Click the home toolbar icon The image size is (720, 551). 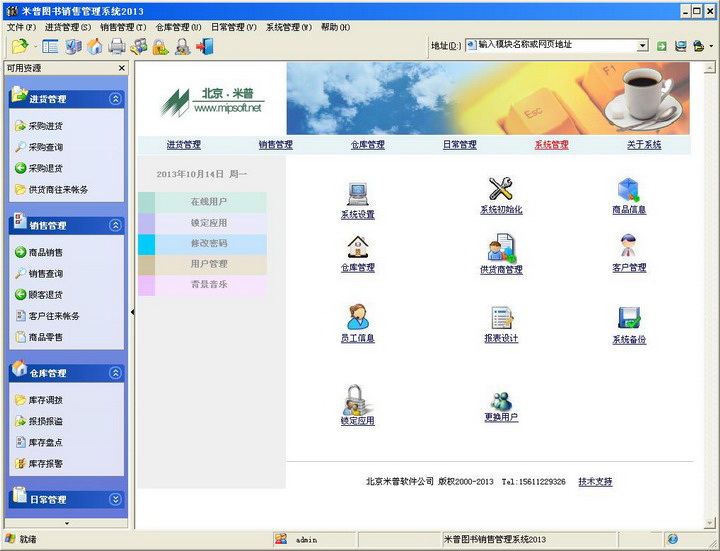point(95,46)
